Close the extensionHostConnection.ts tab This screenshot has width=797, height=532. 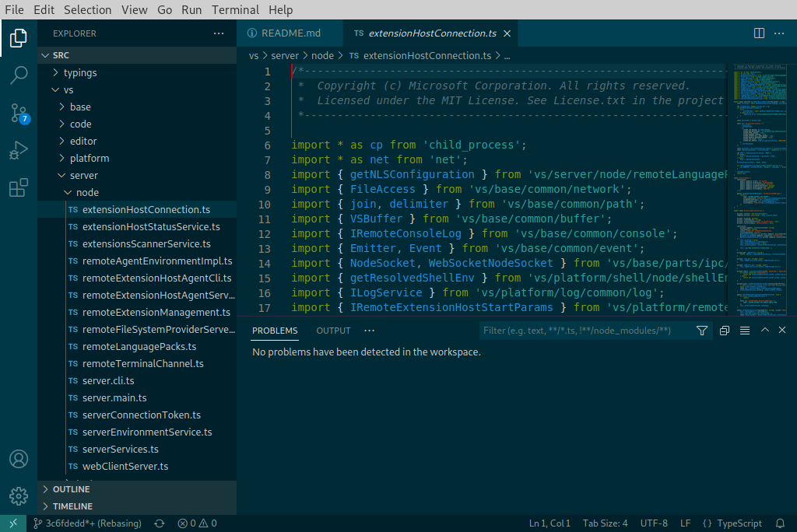(507, 33)
